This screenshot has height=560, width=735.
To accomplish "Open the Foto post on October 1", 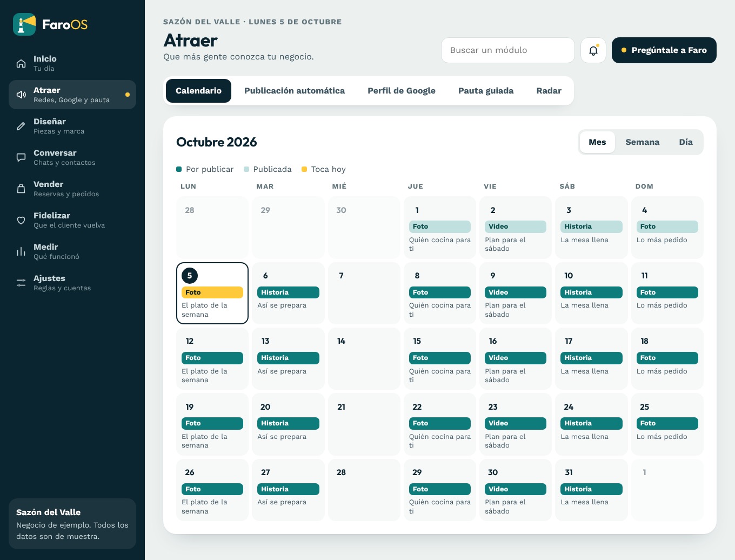I will (440, 226).
